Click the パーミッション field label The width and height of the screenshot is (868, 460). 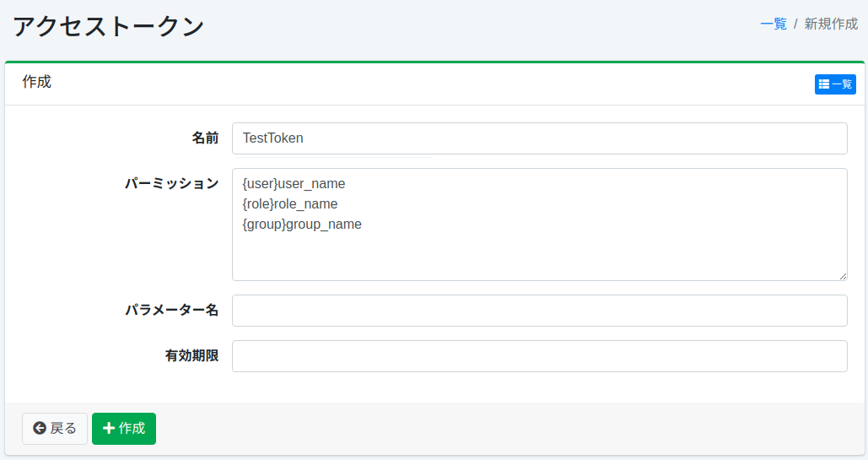(x=171, y=184)
